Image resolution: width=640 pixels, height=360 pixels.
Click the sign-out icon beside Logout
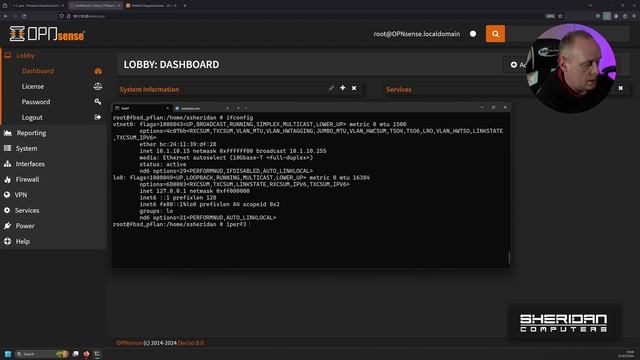98,117
